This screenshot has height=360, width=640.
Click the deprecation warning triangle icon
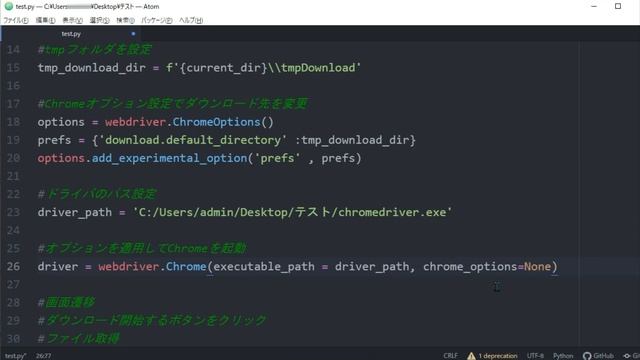pos(471,356)
